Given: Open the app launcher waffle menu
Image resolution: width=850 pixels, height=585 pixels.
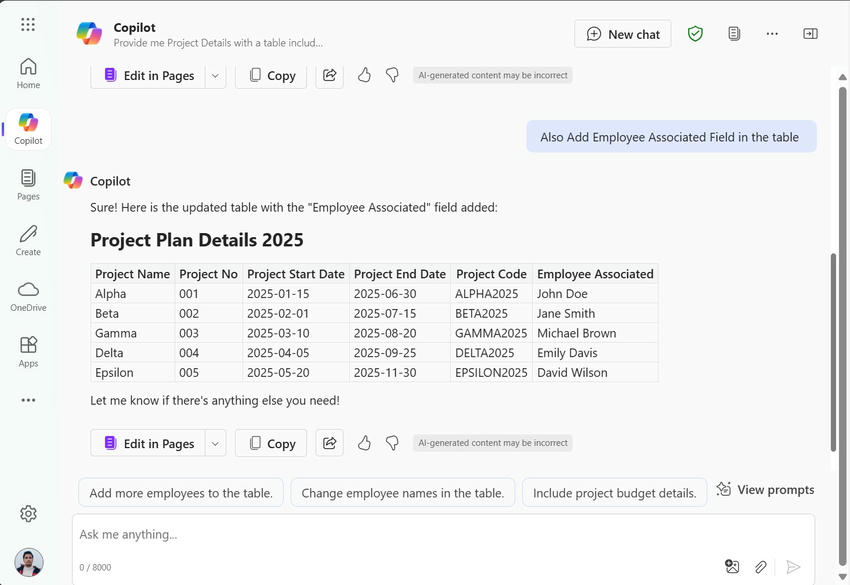Looking at the screenshot, I should tap(28, 23).
